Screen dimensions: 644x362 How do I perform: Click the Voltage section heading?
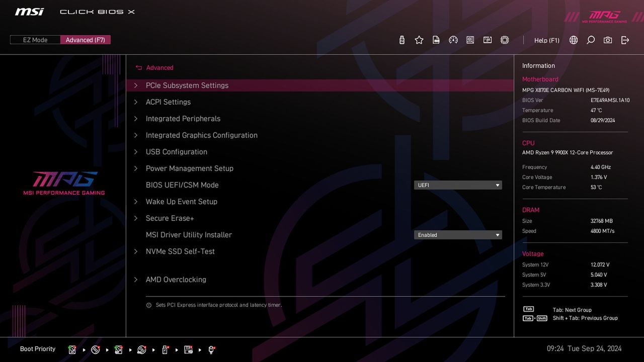pos(532,253)
